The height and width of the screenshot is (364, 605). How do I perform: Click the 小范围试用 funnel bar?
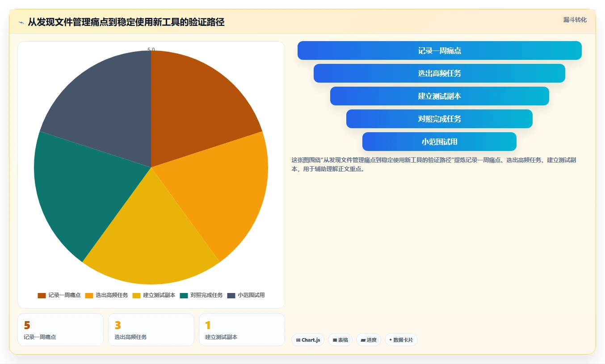(439, 142)
